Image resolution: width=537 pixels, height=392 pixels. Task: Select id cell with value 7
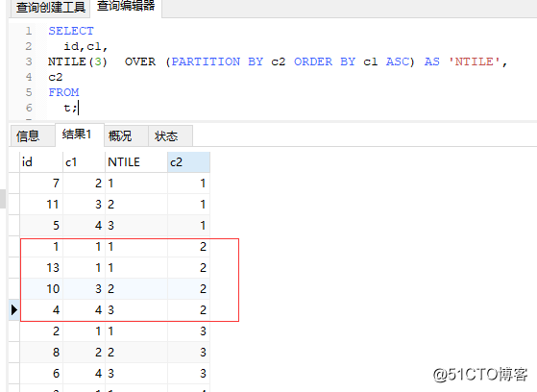pyautogui.click(x=41, y=184)
